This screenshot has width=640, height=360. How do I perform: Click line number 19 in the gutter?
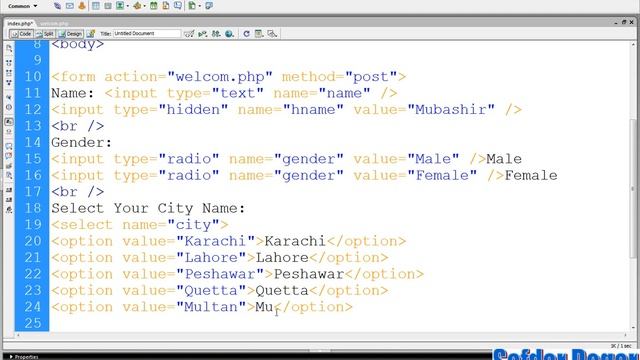pos(33,224)
